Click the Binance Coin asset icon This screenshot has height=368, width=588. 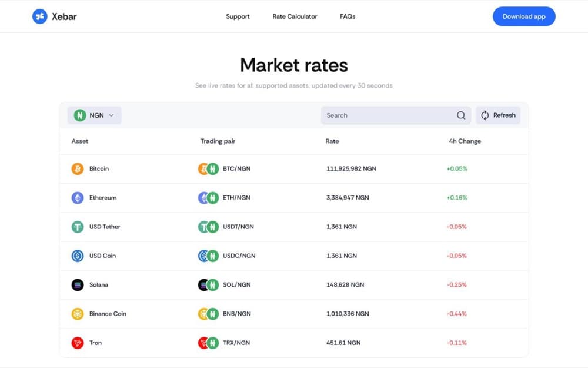coord(78,314)
